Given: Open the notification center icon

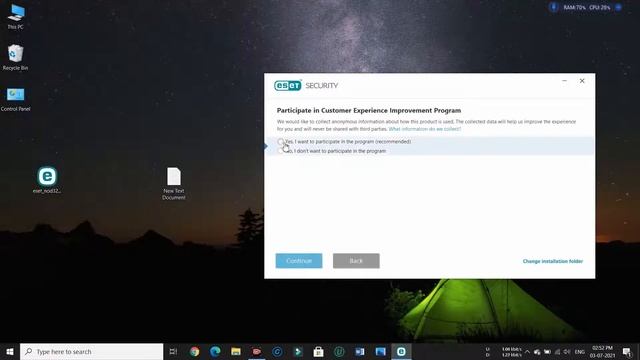Looking at the screenshot, I should pyautogui.click(x=627, y=352).
